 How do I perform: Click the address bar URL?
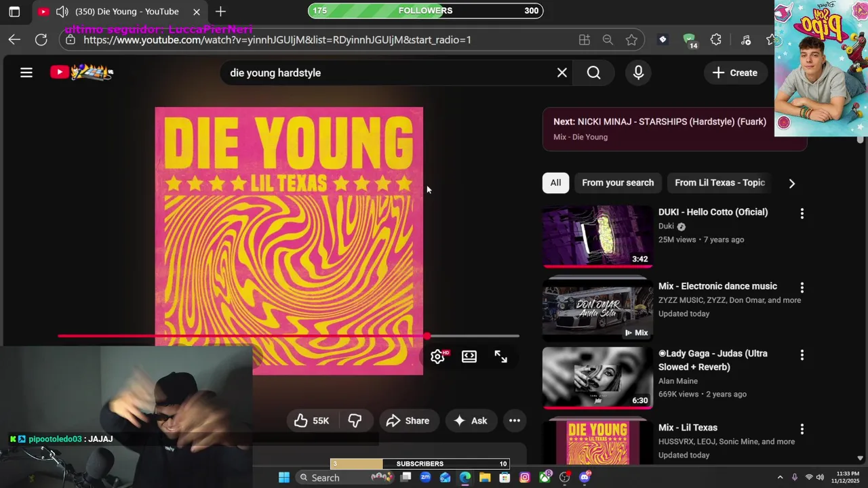tap(277, 40)
